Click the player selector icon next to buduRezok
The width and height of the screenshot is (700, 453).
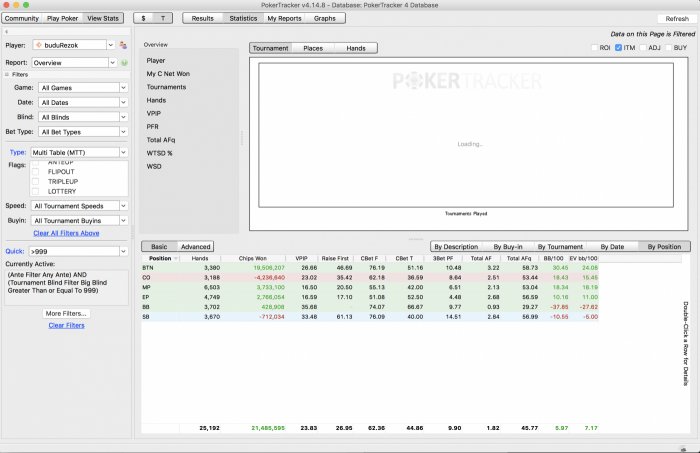point(123,45)
